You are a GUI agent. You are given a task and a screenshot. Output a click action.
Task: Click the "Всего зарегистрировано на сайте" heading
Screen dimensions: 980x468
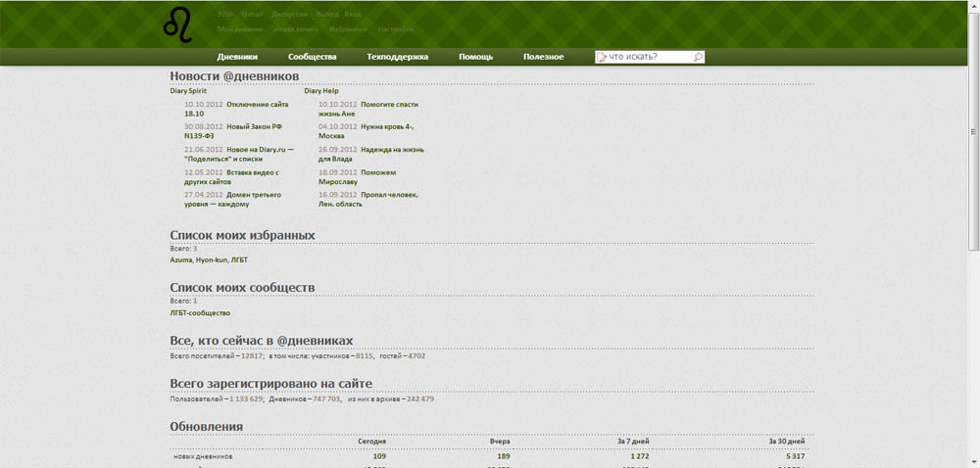point(271,383)
